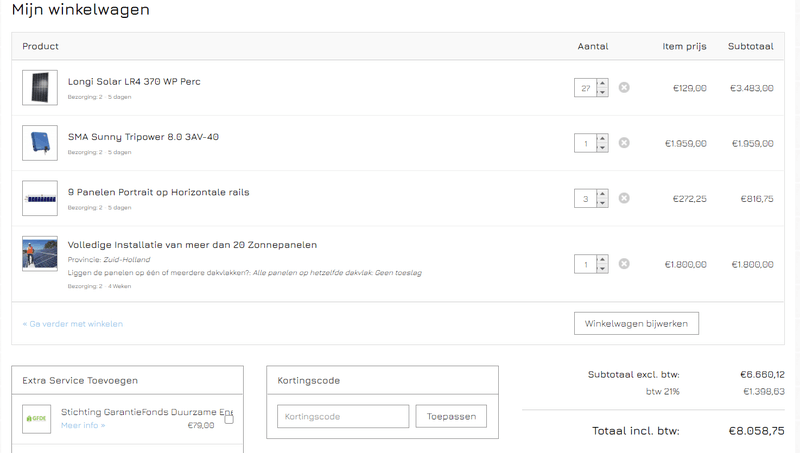The height and width of the screenshot is (453, 800).
Task: Increase 9 Panelen Portrait rails quantity
Action: click(x=602, y=194)
